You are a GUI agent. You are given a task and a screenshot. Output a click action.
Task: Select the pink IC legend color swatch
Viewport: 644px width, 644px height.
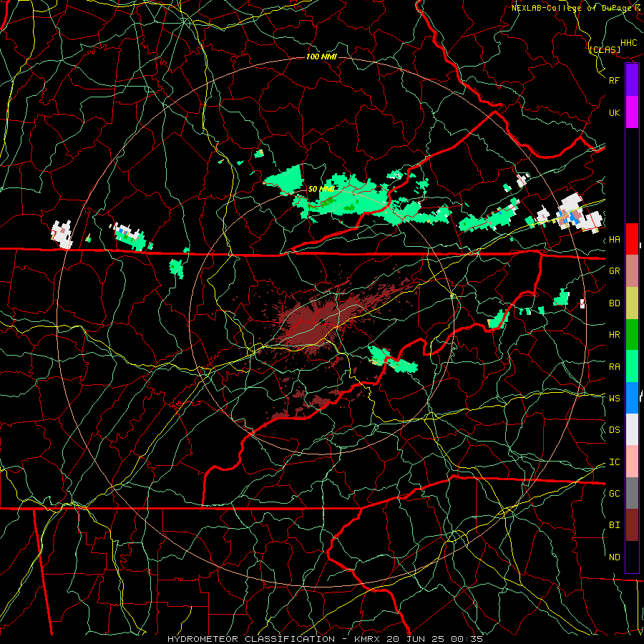pyautogui.click(x=632, y=462)
